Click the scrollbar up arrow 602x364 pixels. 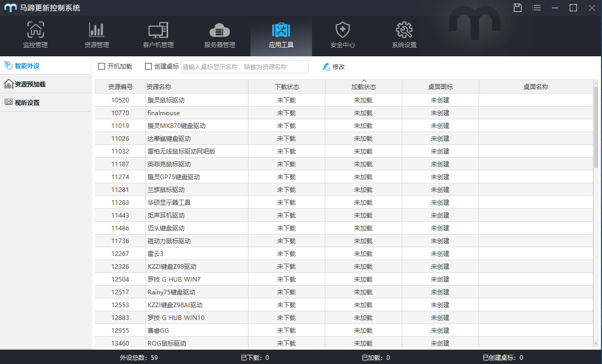(x=596, y=83)
